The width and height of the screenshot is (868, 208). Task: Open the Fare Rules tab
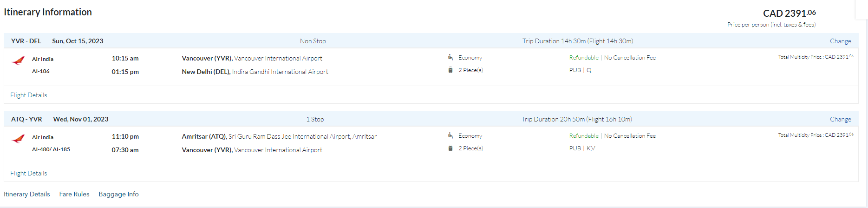tap(74, 194)
